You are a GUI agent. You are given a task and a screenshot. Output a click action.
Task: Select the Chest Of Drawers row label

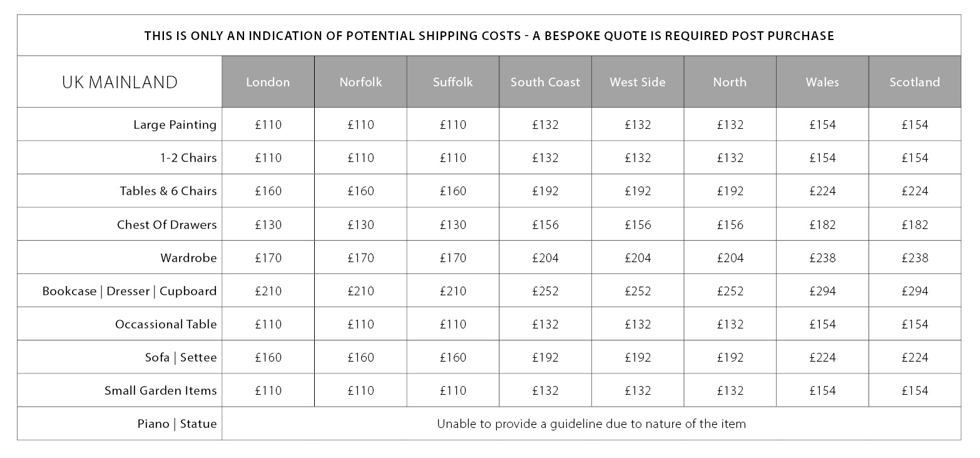[166, 225]
